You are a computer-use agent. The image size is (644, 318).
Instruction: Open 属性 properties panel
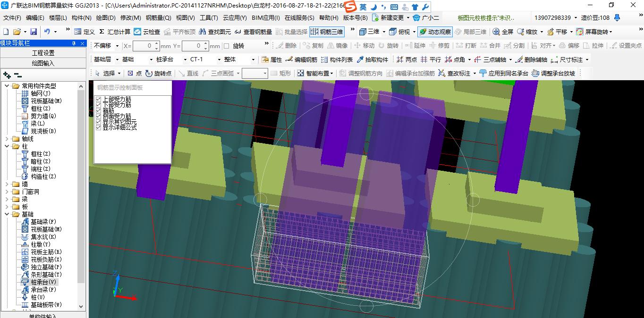[271, 59]
